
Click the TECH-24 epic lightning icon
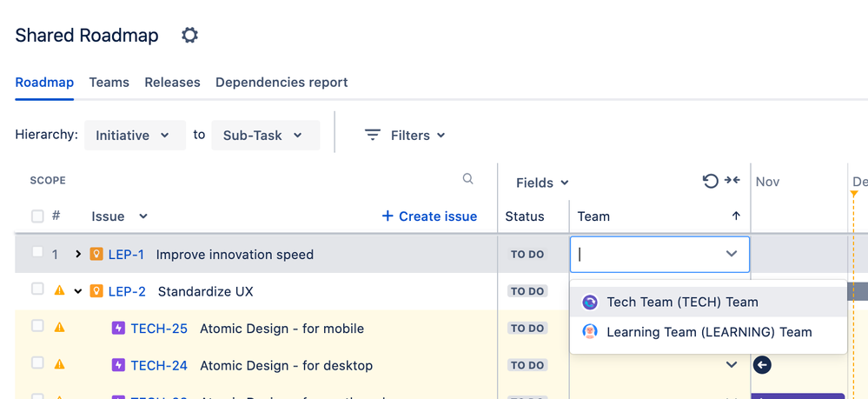[x=118, y=365]
